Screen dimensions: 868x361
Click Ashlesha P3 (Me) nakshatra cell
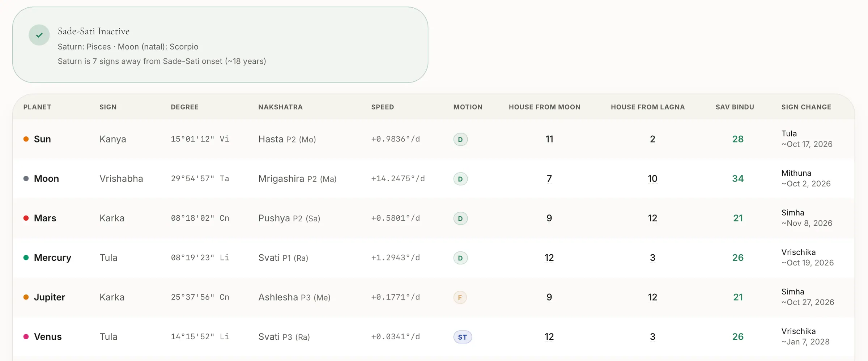[294, 297]
